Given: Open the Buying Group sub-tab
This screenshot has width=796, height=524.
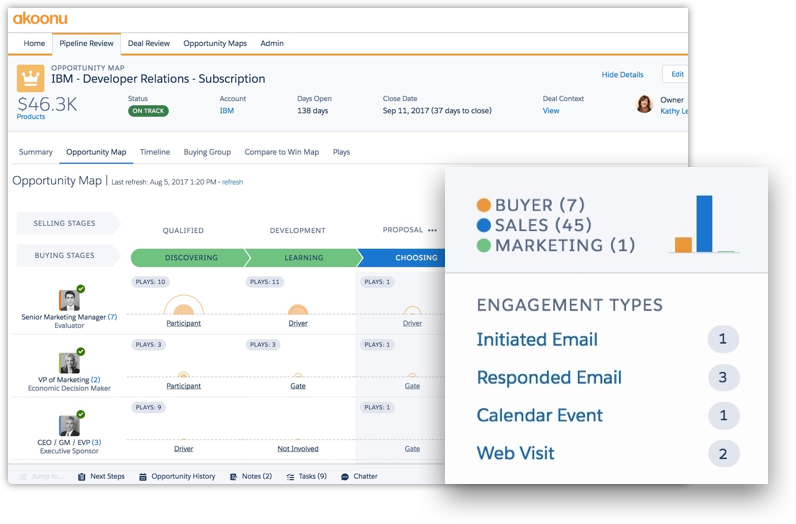Looking at the screenshot, I should (x=207, y=152).
